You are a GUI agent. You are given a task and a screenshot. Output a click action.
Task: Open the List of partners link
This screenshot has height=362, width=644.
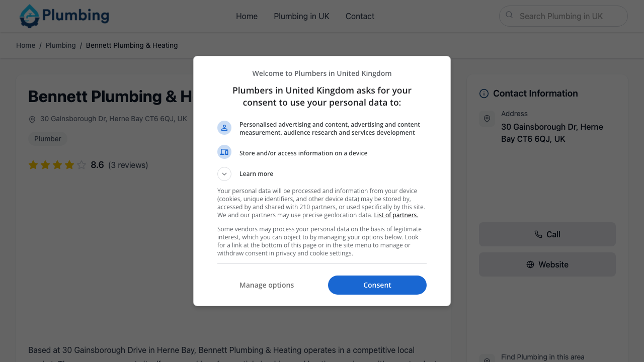point(396,215)
